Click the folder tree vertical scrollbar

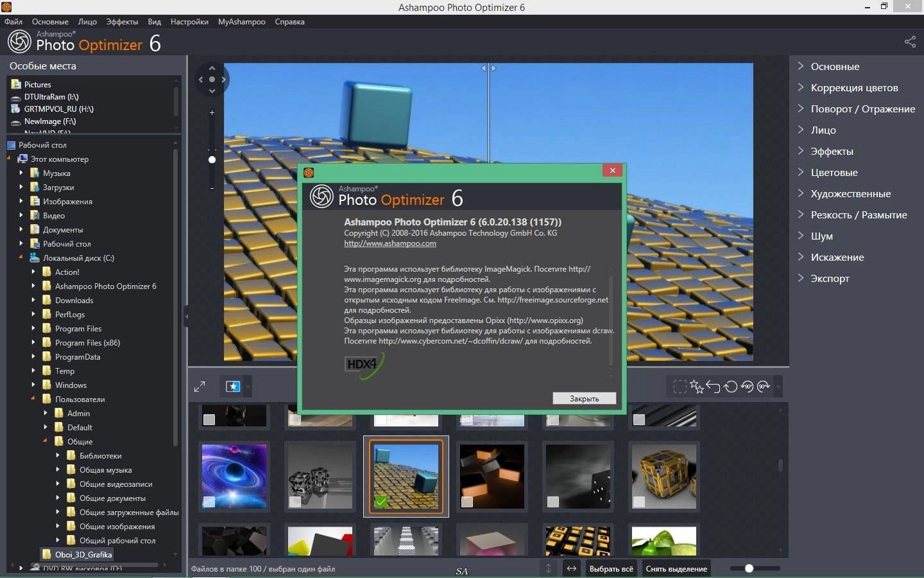pos(175,297)
